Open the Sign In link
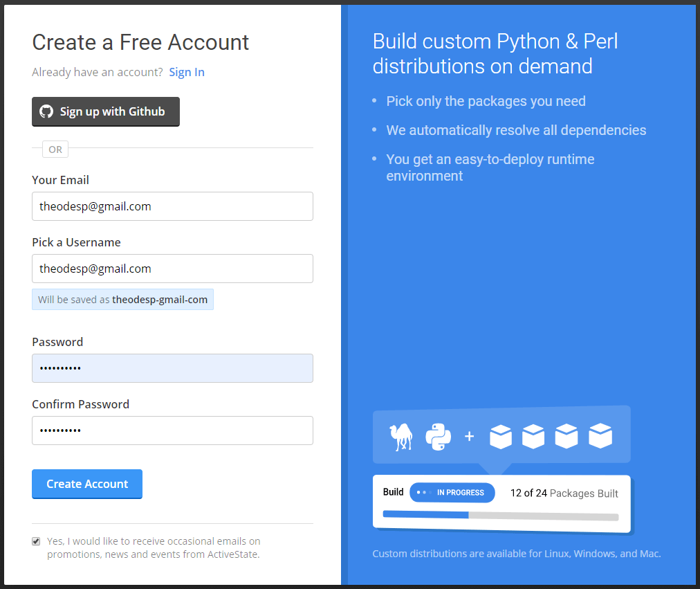 tap(187, 71)
